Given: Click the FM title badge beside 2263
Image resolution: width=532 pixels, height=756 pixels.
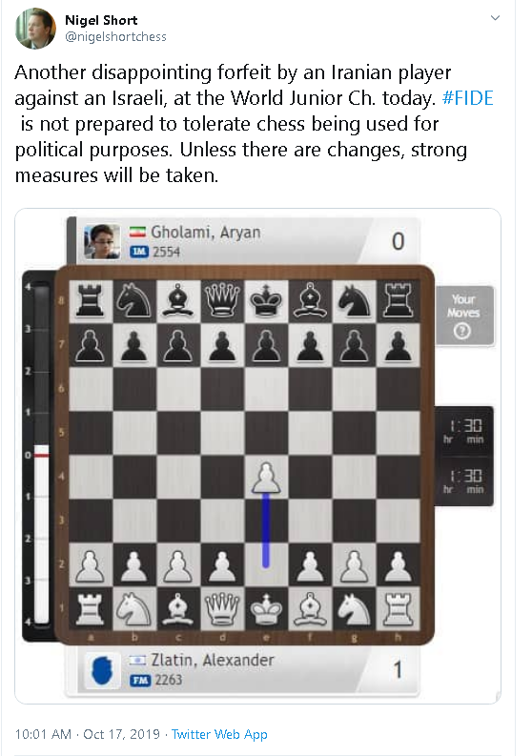Looking at the screenshot, I should (x=140, y=681).
